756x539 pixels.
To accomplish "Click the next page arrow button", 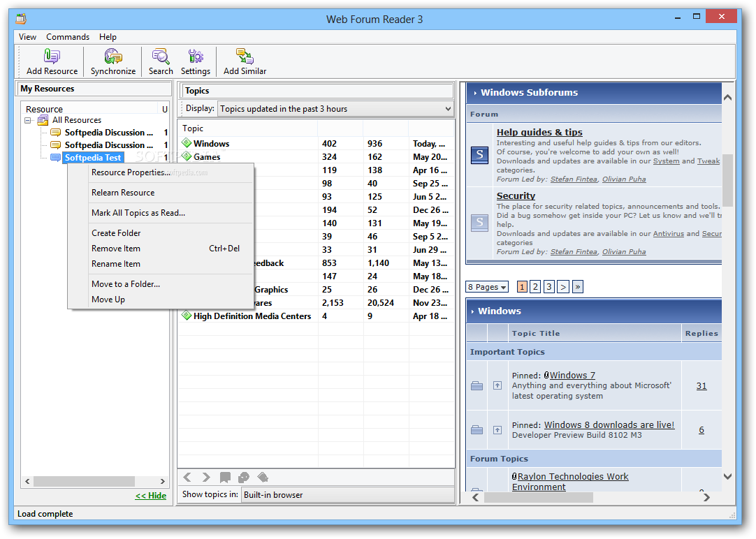I will pyautogui.click(x=562, y=287).
